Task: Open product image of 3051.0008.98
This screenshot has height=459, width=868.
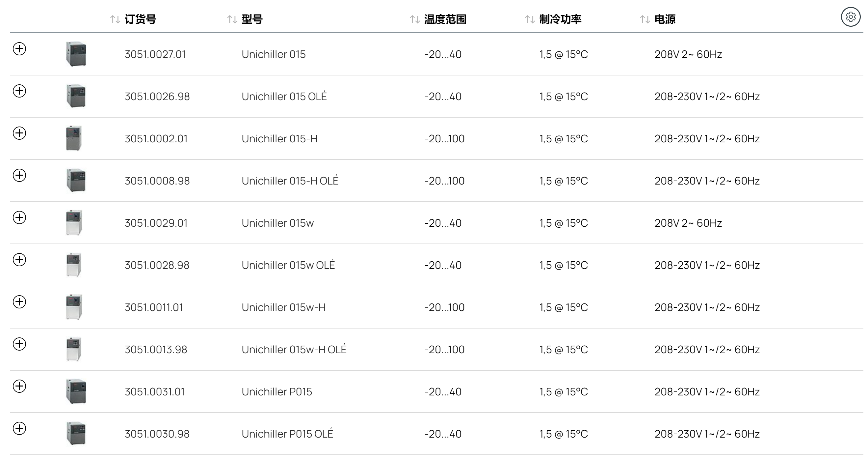Action: coord(76,181)
